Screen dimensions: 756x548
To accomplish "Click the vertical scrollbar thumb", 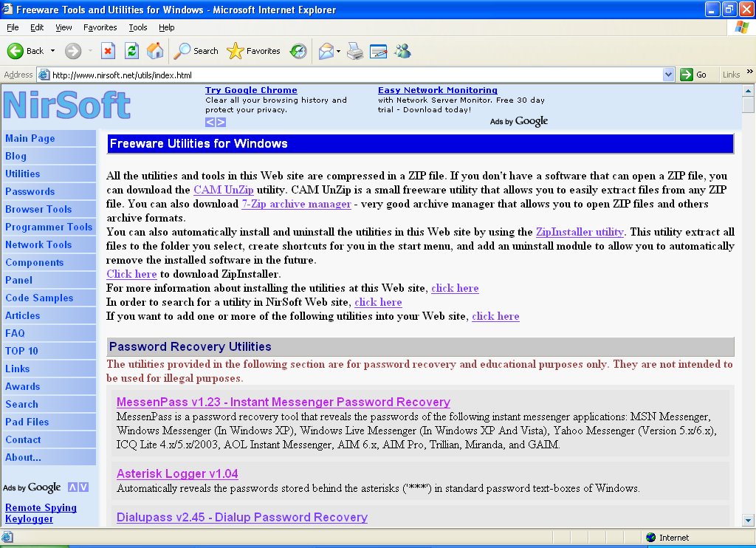I will pyautogui.click(x=748, y=103).
